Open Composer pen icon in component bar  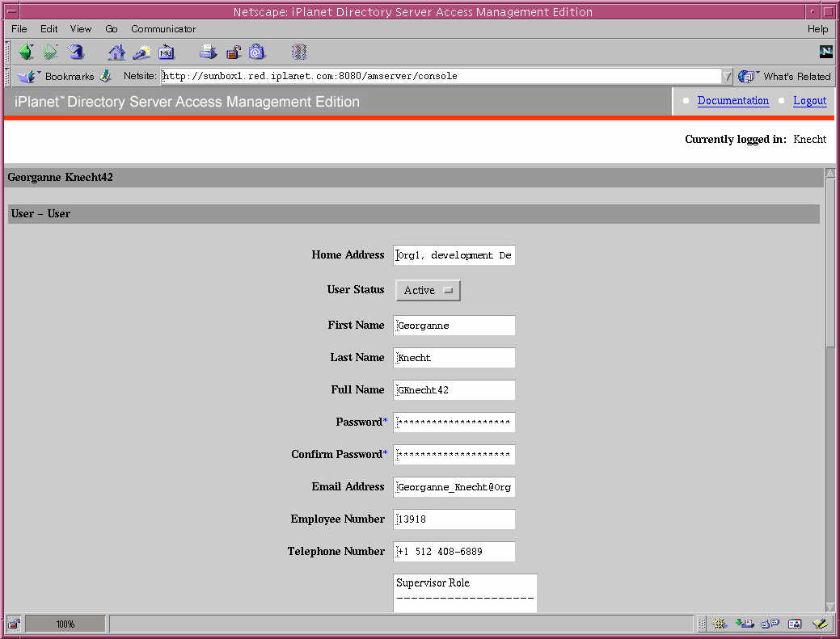click(x=820, y=624)
